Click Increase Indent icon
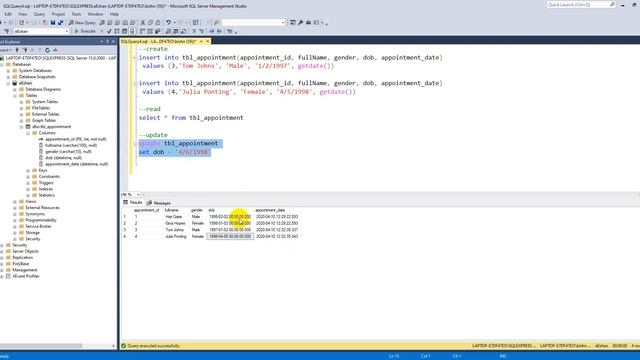This screenshot has width=640, height=360. coord(219,31)
